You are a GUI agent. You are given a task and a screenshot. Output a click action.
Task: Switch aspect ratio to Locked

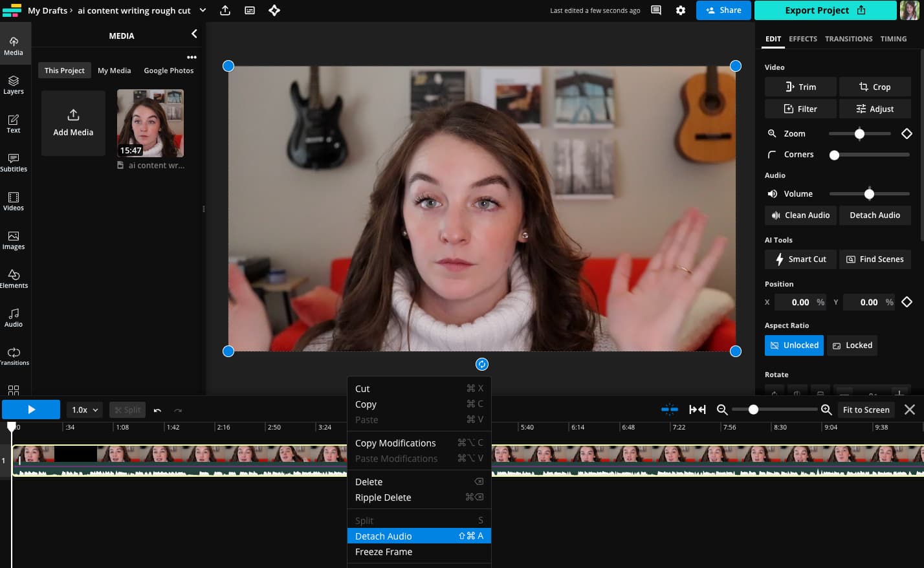click(852, 345)
